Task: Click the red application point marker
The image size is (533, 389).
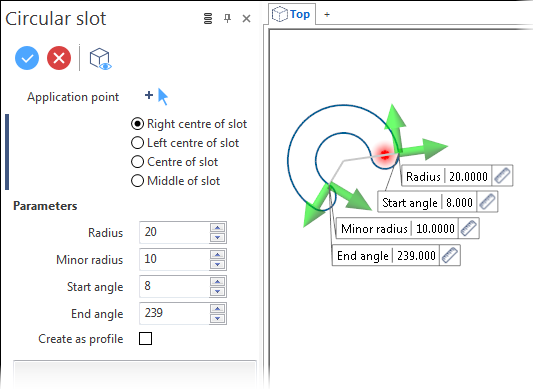Action: click(x=384, y=155)
